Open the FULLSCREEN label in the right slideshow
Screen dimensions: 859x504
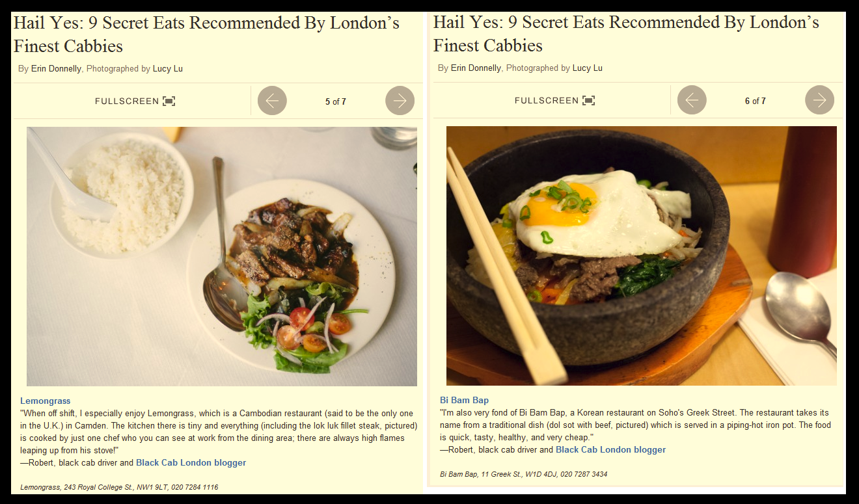pyautogui.click(x=547, y=101)
